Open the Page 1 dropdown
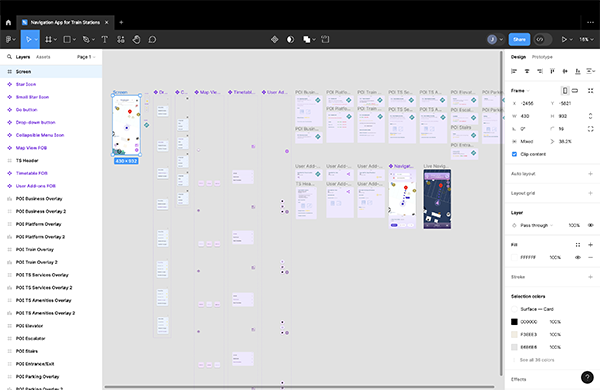 [86, 57]
